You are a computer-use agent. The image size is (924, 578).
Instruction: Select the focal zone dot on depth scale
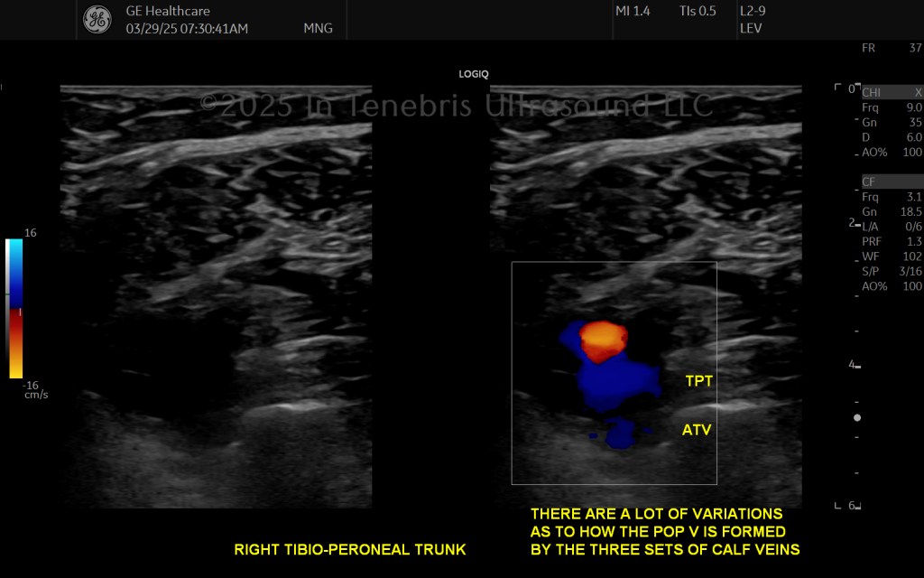point(857,417)
